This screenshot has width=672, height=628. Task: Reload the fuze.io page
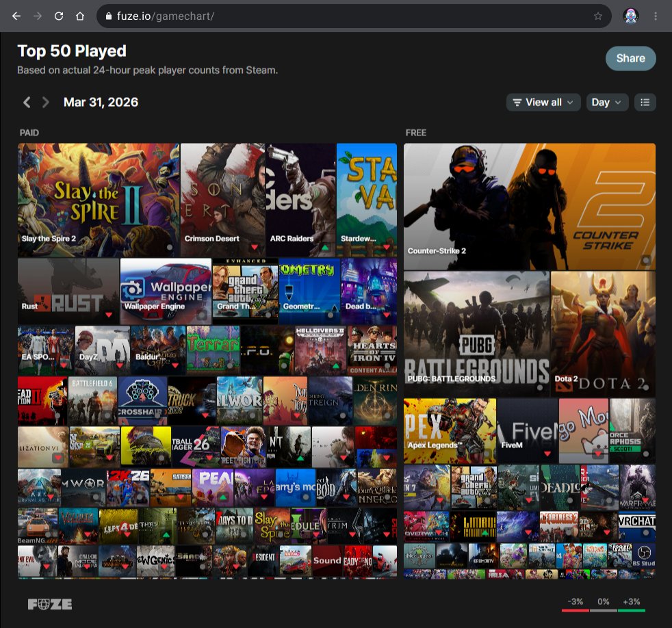(59, 16)
